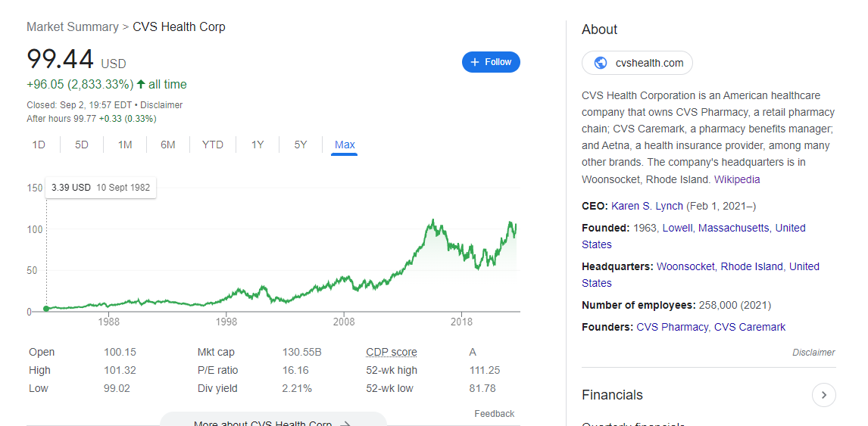Select the 5D time range tab
Image resolution: width=868 pixels, height=426 pixels.
coord(82,145)
